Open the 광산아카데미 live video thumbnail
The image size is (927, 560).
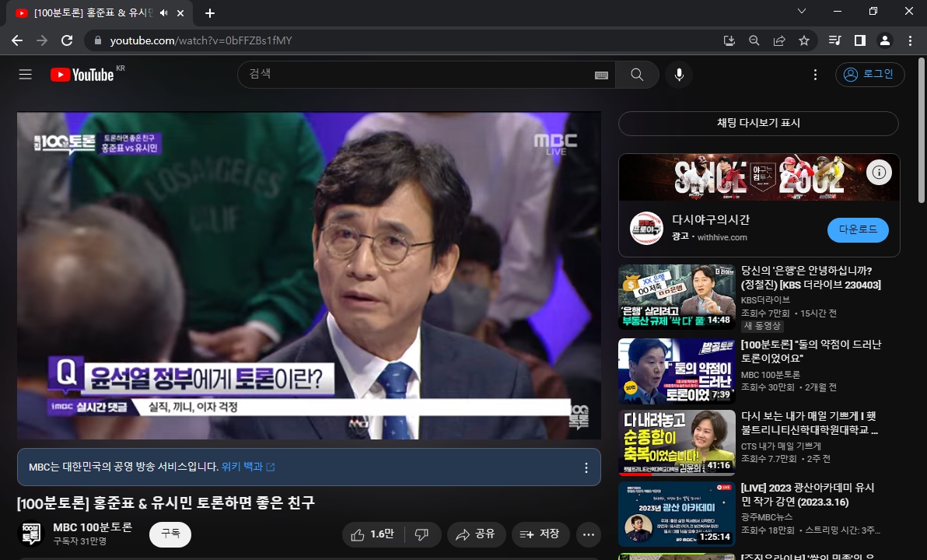tap(677, 514)
